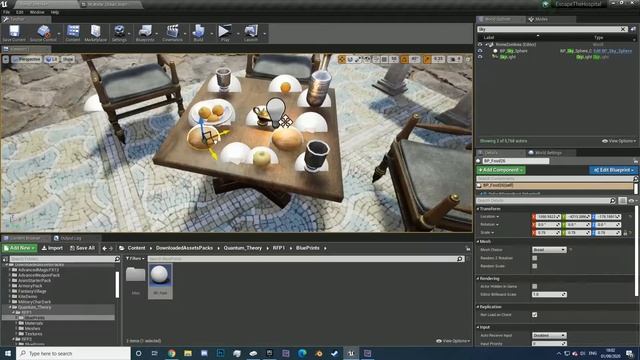Screen dimensions: 640x360
Task: Click the Save Current toolbar icon
Action: (x=14, y=33)
